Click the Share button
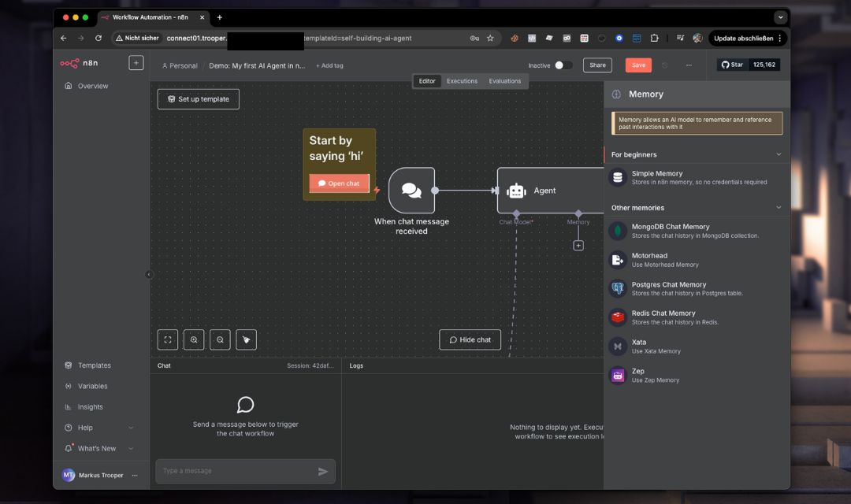This screenshot has height=504, width=851. click(597, 65)
